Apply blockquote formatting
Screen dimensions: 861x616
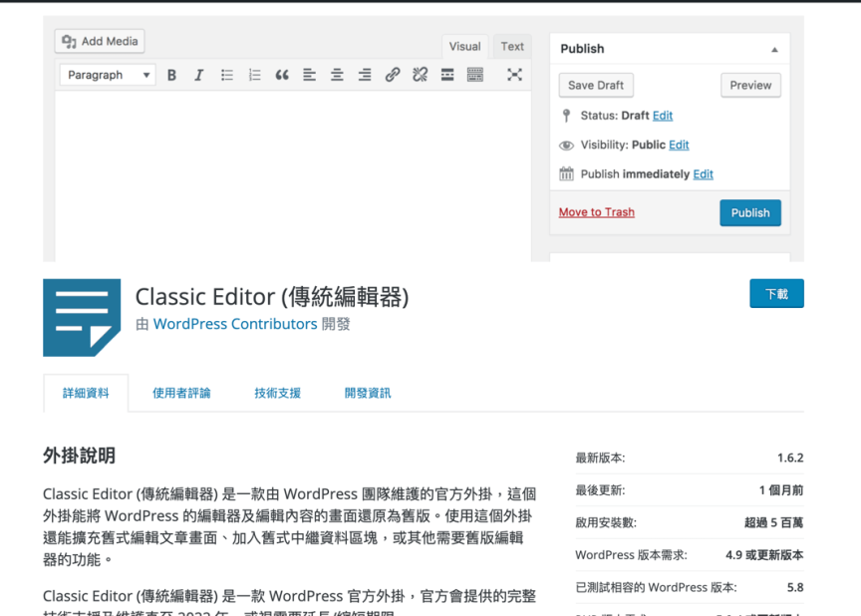click(x=282, y=75)
